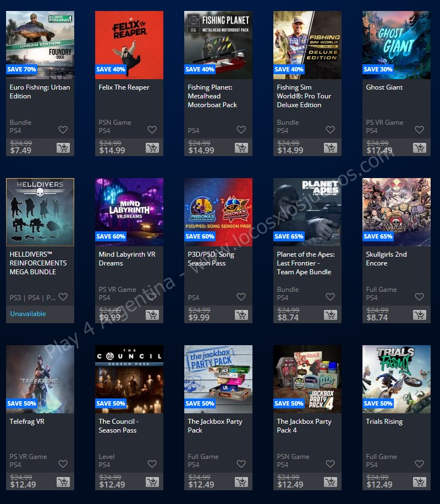Favorite The Council Season Pass with heart
This screenshot has height=504, width=440.
(x=152, y=464)
